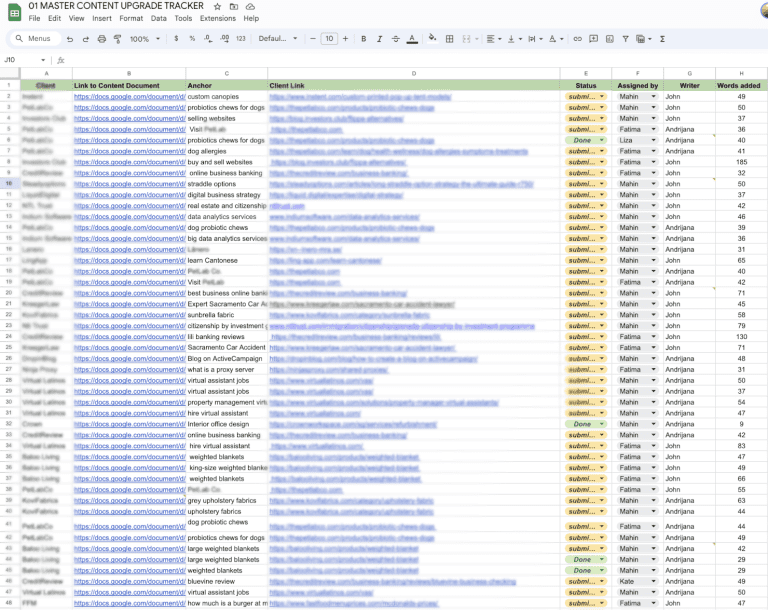Open the text color picker
Viewport: 768px width, 610px height.
coord(412,39)
